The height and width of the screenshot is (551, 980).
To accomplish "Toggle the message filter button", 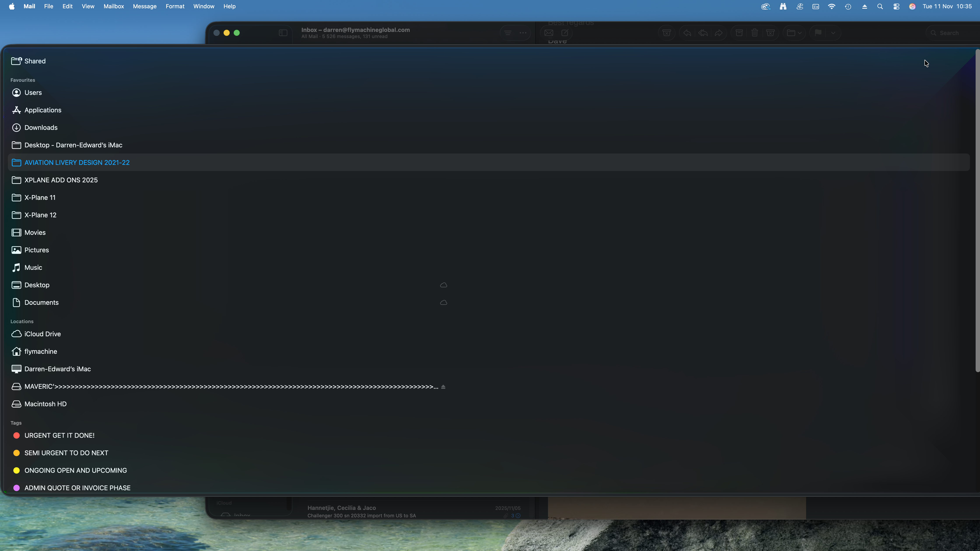I will [x=508, y=33].
